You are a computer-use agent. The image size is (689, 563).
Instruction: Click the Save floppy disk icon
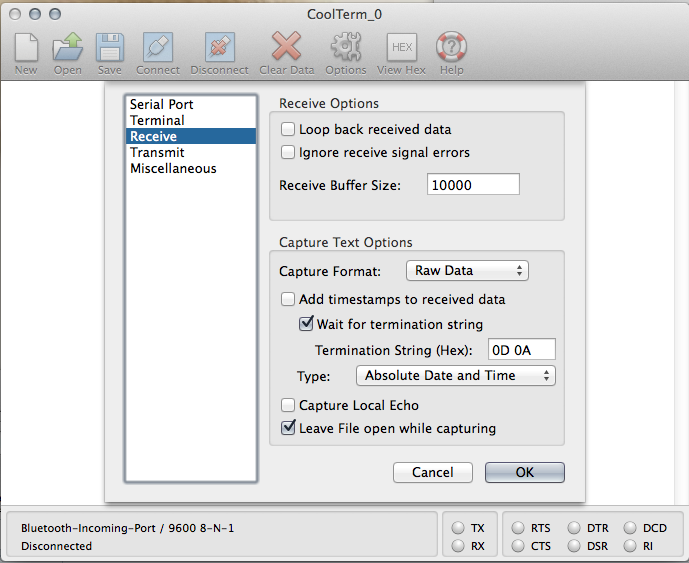[x=110, y=47]
